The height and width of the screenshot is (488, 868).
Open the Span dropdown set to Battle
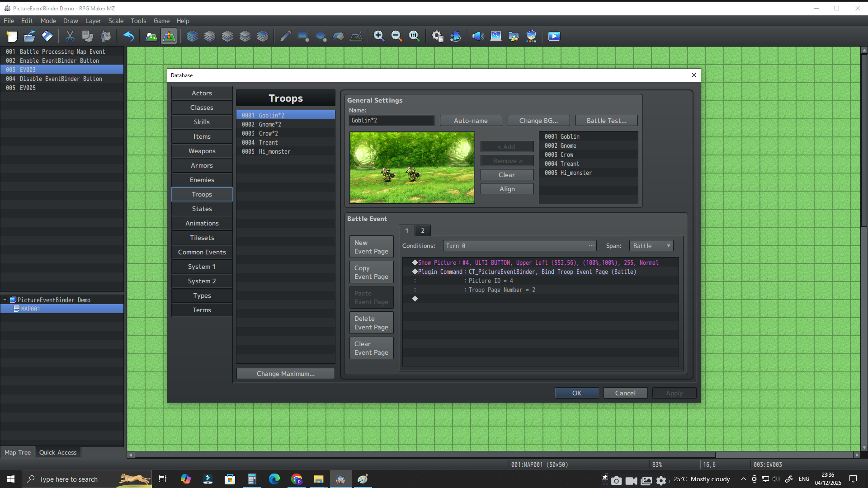click(x=651, y=246)
